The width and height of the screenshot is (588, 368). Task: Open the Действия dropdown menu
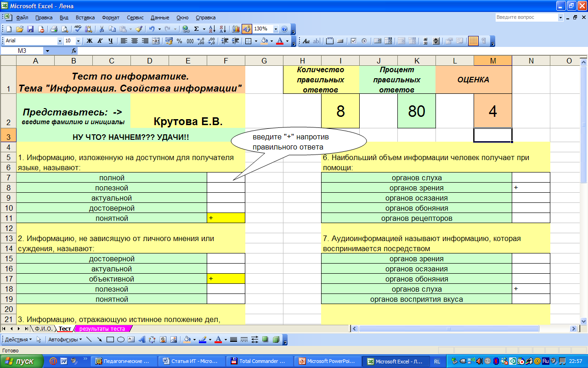pyautogui.click(x=18, y=339)
